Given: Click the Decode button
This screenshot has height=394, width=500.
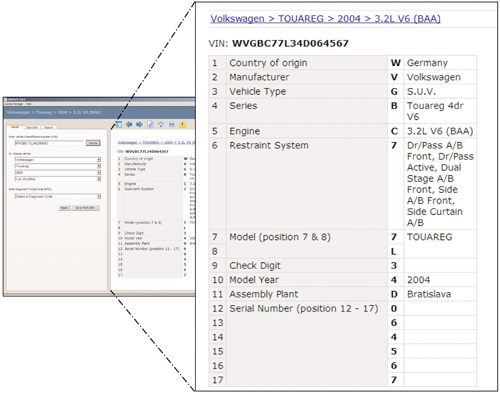Looking at the screenshot, I should 93,143.
